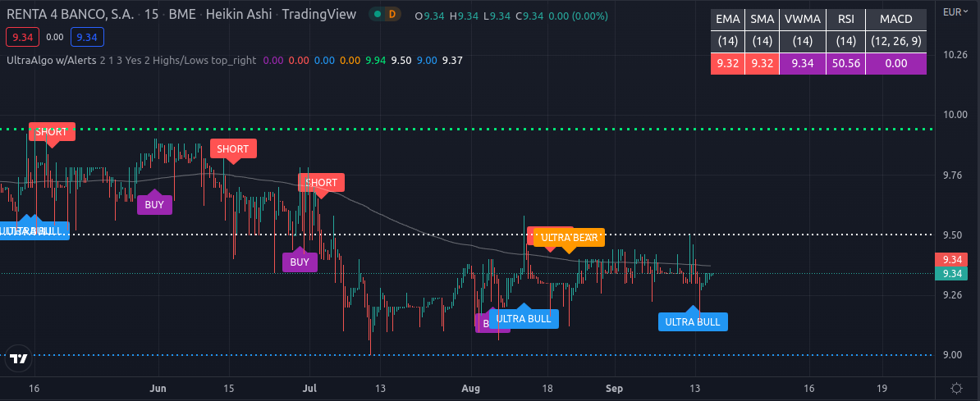
Task: Click the ULTRA BULL label near Aug
Action: pyautogui.click(x=524, y=318)
